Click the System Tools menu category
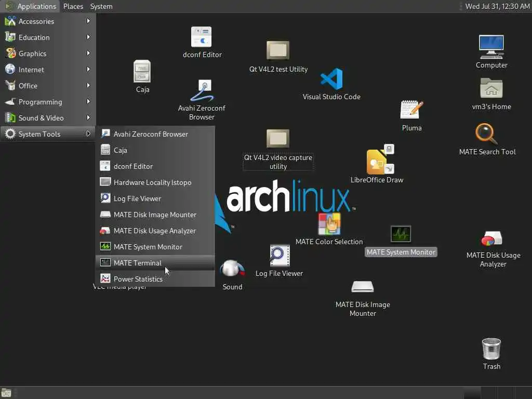532x399 pixels. pyautogui.click(x=48, y=134)
